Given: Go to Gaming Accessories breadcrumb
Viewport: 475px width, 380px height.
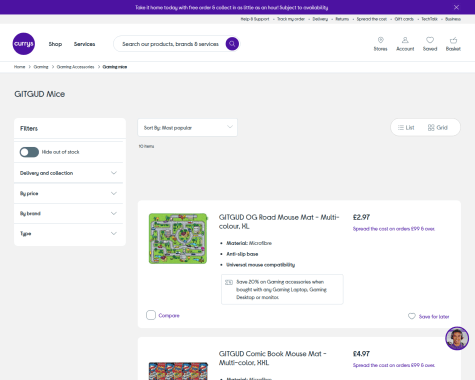Looking at the screenshot, I should [76, 67].
